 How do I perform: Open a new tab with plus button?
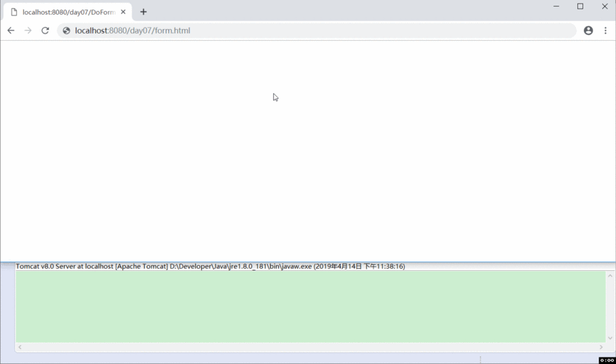143,12
